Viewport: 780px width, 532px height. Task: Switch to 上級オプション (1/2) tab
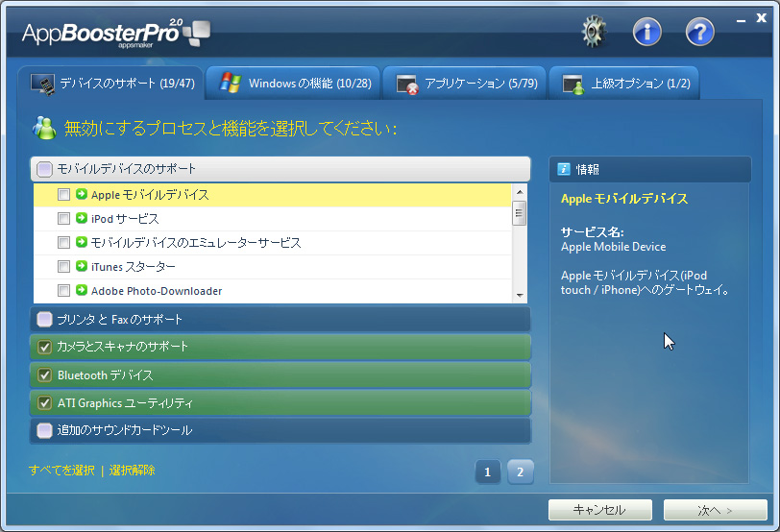click(623, 83)
